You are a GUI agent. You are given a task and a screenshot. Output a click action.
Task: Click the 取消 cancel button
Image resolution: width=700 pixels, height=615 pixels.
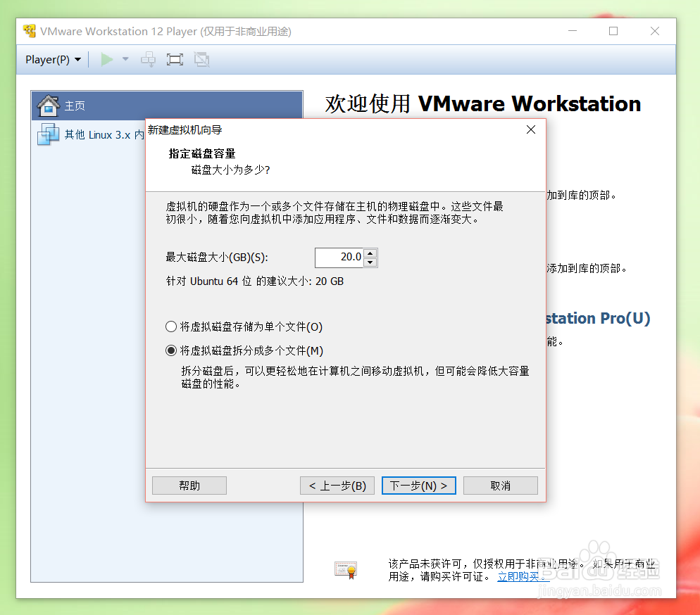pyautogui.click(x=501, y=486)
